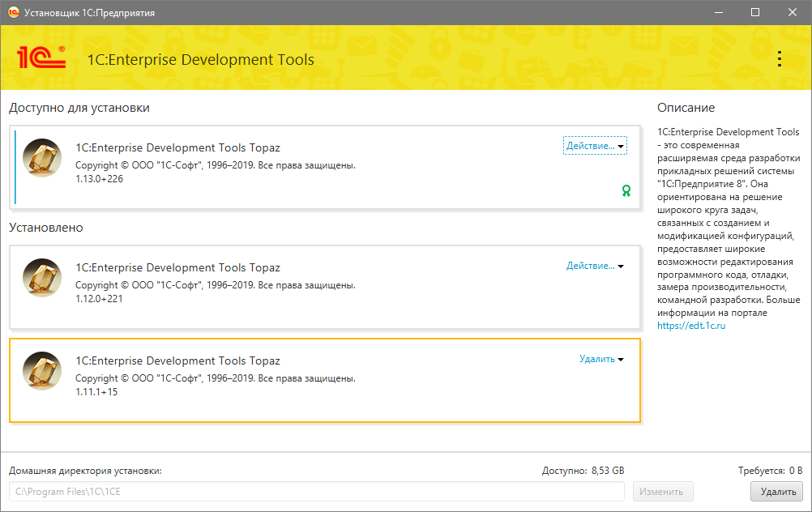Open the https://edt.1c.ru link
The image size is (812, 512).
690,326
